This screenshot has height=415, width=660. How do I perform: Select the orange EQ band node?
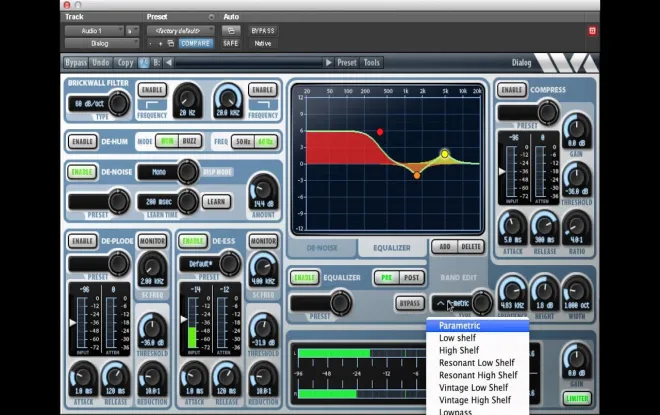[417, 175]
